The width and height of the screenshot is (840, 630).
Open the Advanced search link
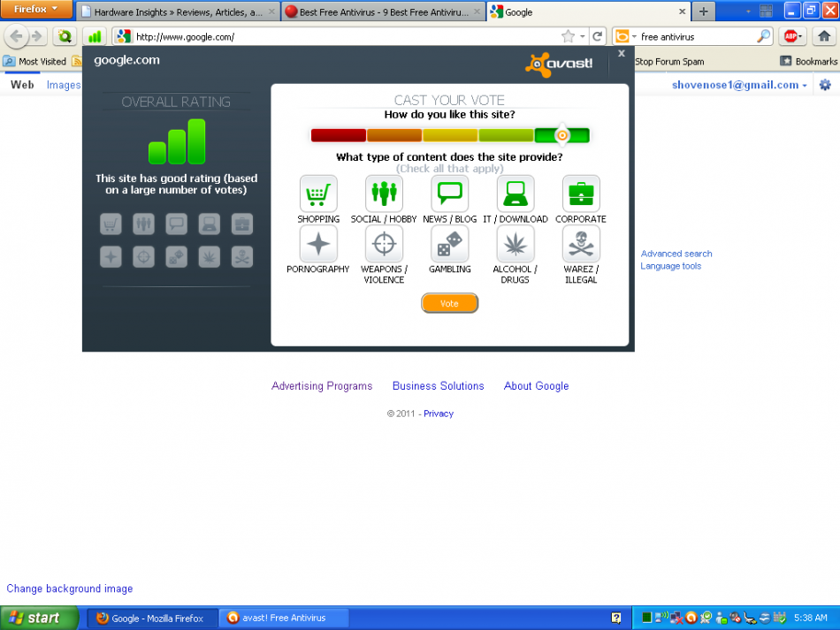coord(676,254)
